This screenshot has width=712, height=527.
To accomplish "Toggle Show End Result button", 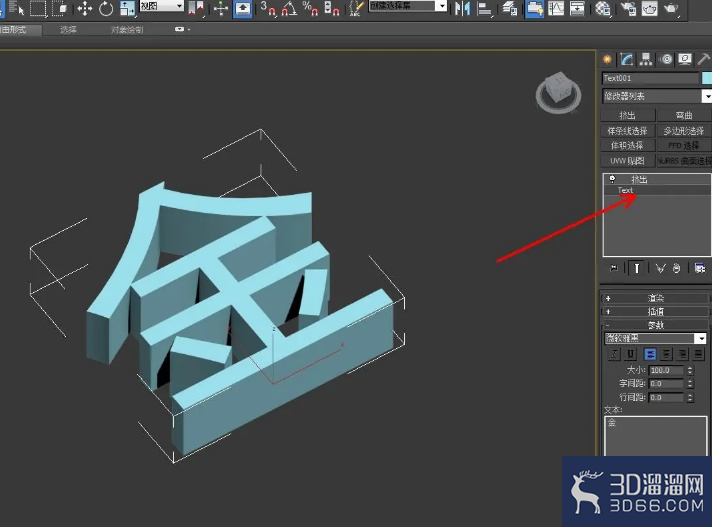I will click(x=637, y=268).
